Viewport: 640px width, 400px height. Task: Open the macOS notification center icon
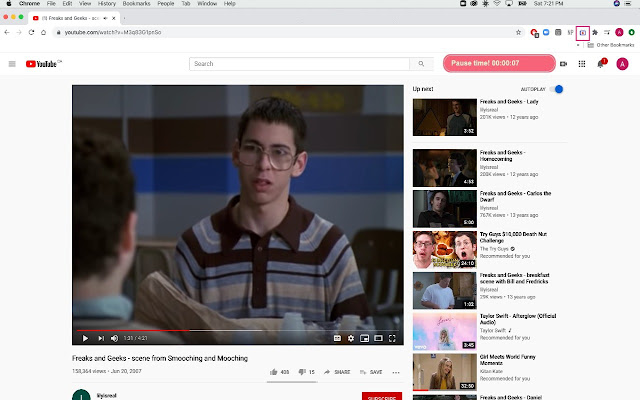pyautogui.click(x=628, y=3)
